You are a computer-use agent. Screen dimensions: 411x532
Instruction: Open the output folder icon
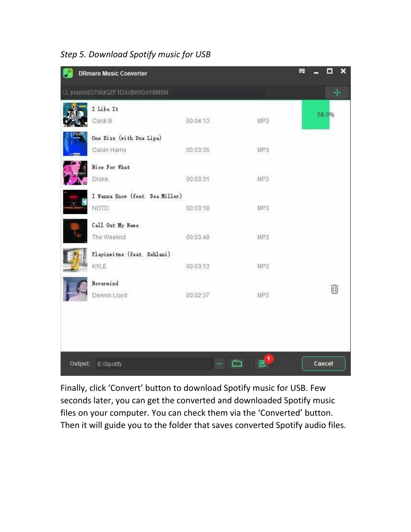click(237, 364)
